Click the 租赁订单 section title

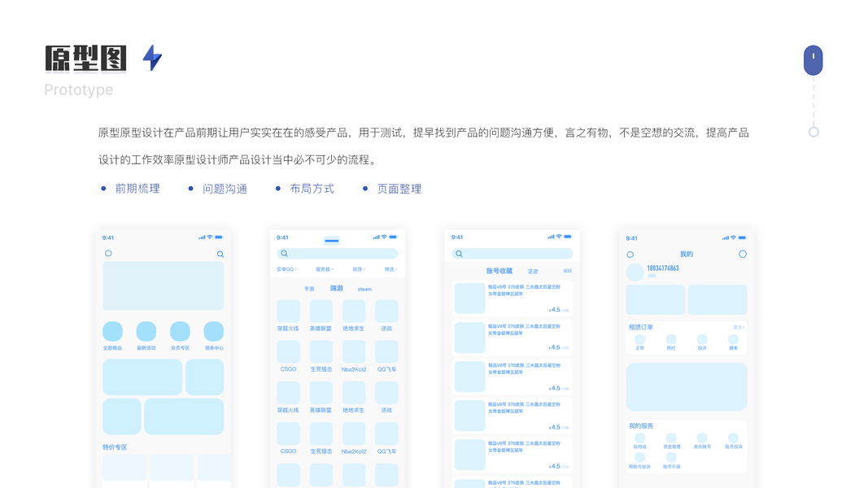click(641, 327)
